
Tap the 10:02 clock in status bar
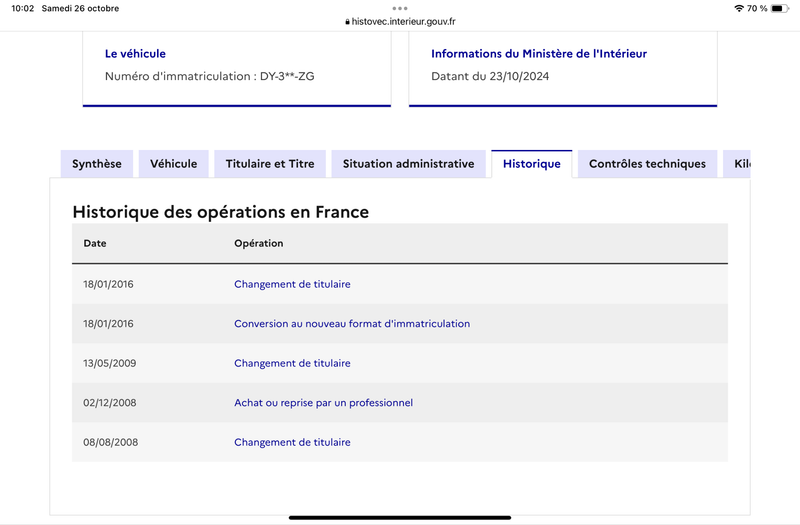pos(22,8)
